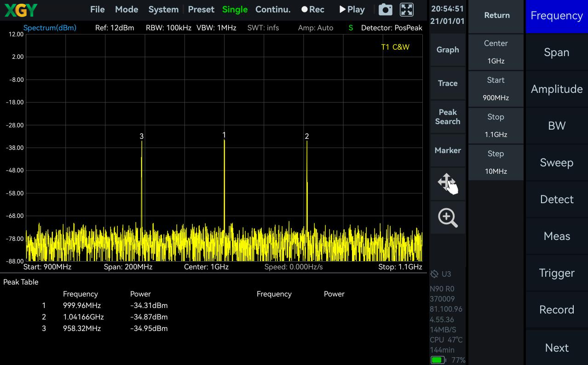Select the Amplitude tab
This screenshot has height=365, width=588.
click(x=557, y=89)
